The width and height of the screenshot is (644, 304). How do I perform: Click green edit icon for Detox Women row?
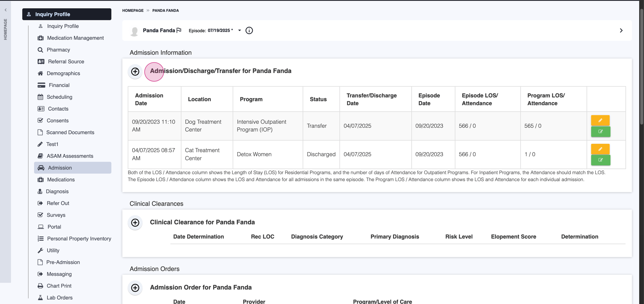[600, 160]
